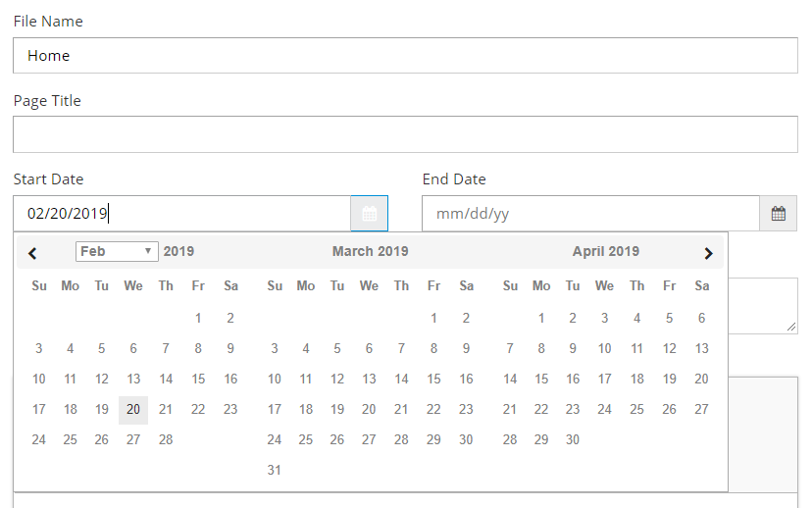
Task: Pick April 1 in the calendar
Action: (x=541, y=318)
